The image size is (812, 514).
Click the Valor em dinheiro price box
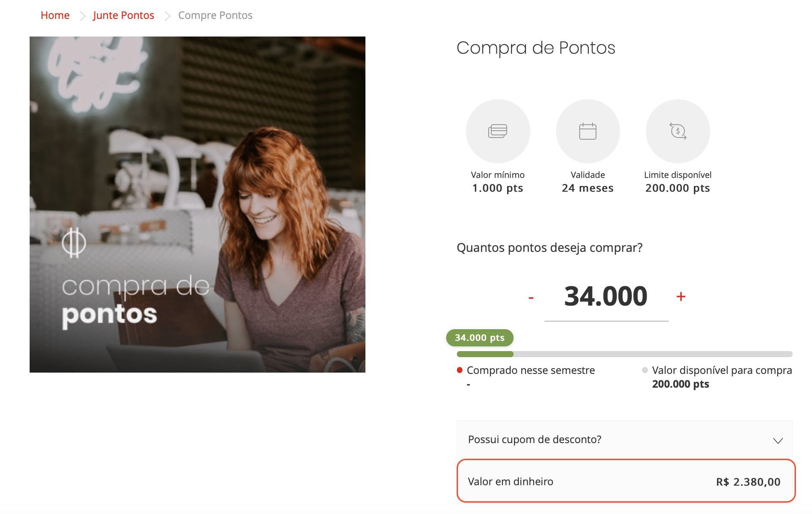point(626,481)
